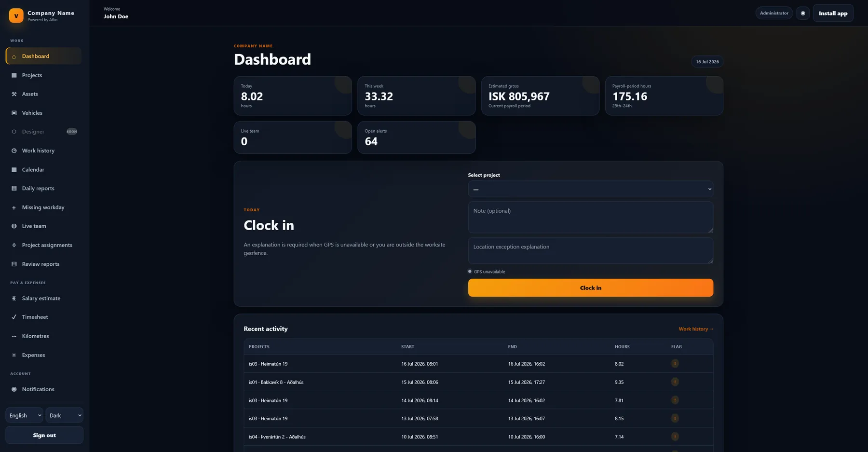Click 'is01 · Bakkavík 8 - Aðalhús' cell
Viewport: 868px width, 452px height.
coord(276,382)
